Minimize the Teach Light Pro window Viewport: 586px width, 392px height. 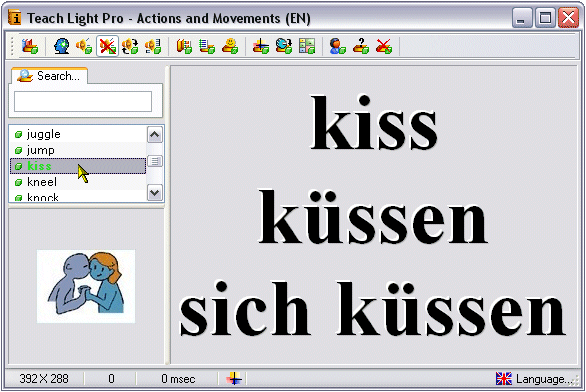pyautogui.click(x=522, y=18)
